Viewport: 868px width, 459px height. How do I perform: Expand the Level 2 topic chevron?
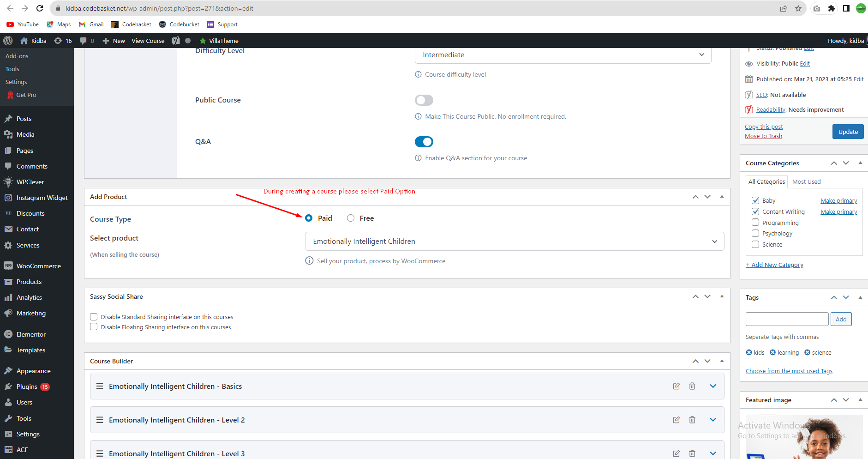713,420
